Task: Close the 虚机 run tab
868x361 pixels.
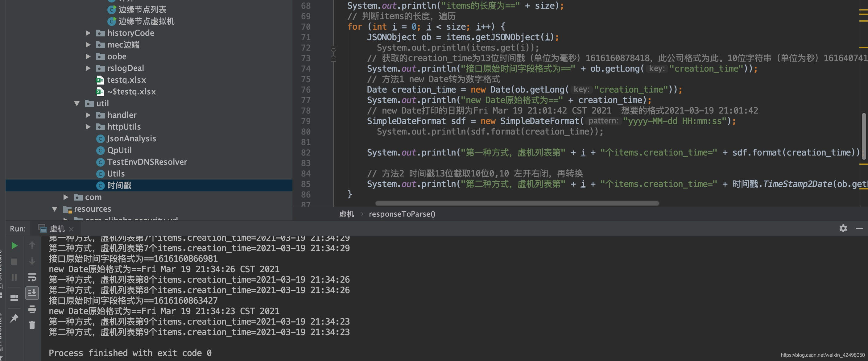Action: click(71, 229)
